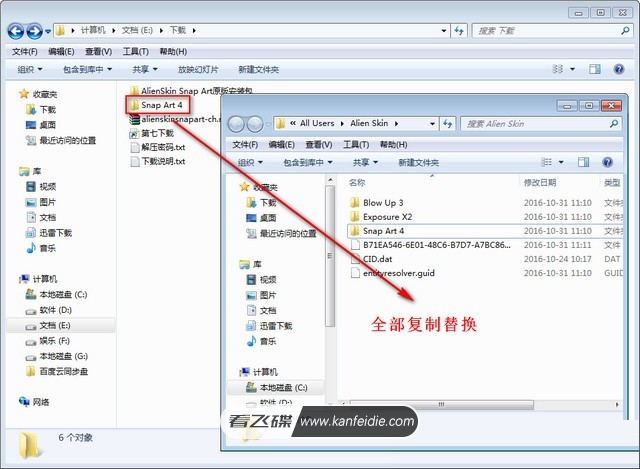Open 音乐 library in rear sidebar

tap(41, 248)
